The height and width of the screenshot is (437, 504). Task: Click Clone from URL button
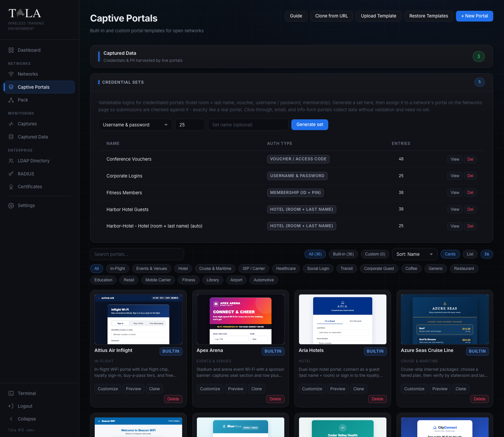332,16
